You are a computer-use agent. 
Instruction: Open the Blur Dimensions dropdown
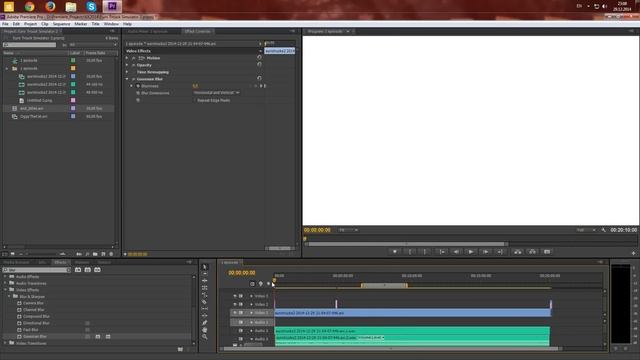pyautogui.click(x=216, y=93)
